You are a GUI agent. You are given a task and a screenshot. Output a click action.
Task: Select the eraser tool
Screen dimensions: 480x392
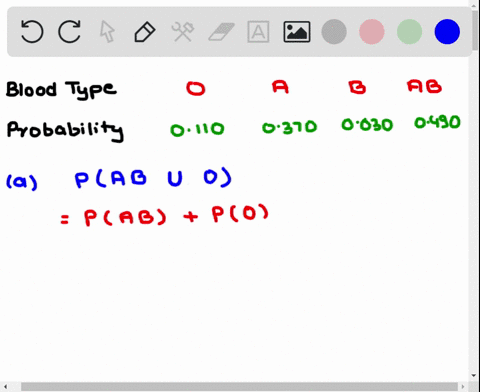point(221,32)
